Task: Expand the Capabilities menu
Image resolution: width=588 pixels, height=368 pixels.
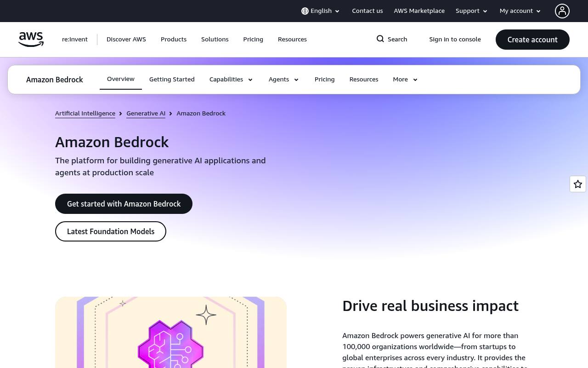Action: (x=232, y=80)
